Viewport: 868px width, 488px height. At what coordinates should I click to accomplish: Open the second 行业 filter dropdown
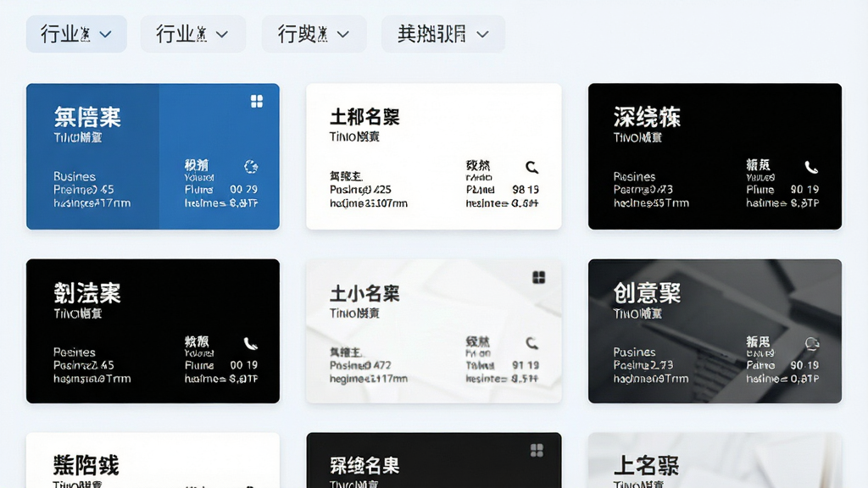192,34
